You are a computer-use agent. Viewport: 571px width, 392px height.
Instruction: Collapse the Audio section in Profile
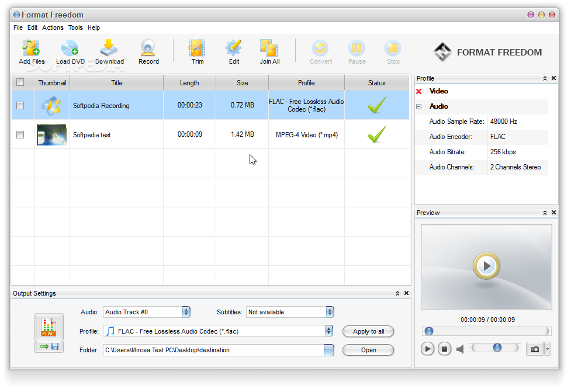click(419, 107)
